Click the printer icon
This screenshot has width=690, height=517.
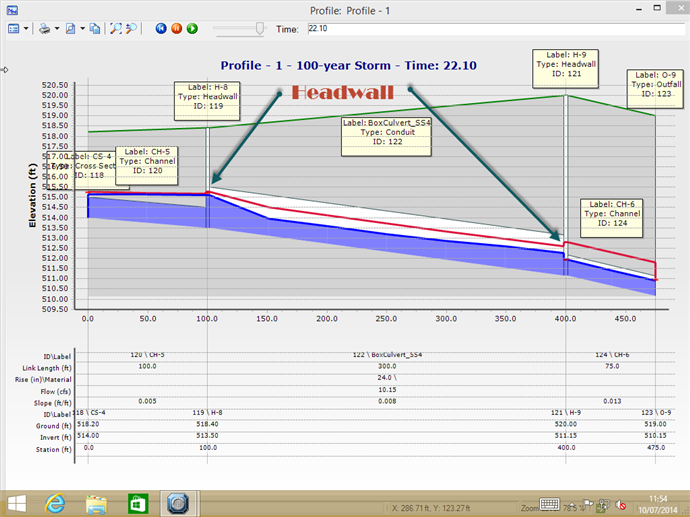[x=44, y=29]
